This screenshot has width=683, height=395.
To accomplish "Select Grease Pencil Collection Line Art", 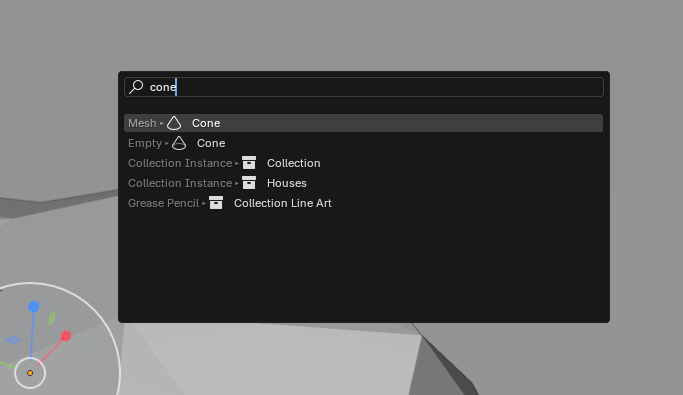I will click(x=363, y=203).
